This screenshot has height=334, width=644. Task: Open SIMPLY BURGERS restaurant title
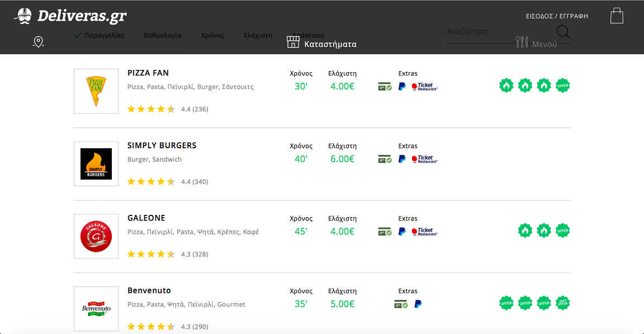pos(162,145)
